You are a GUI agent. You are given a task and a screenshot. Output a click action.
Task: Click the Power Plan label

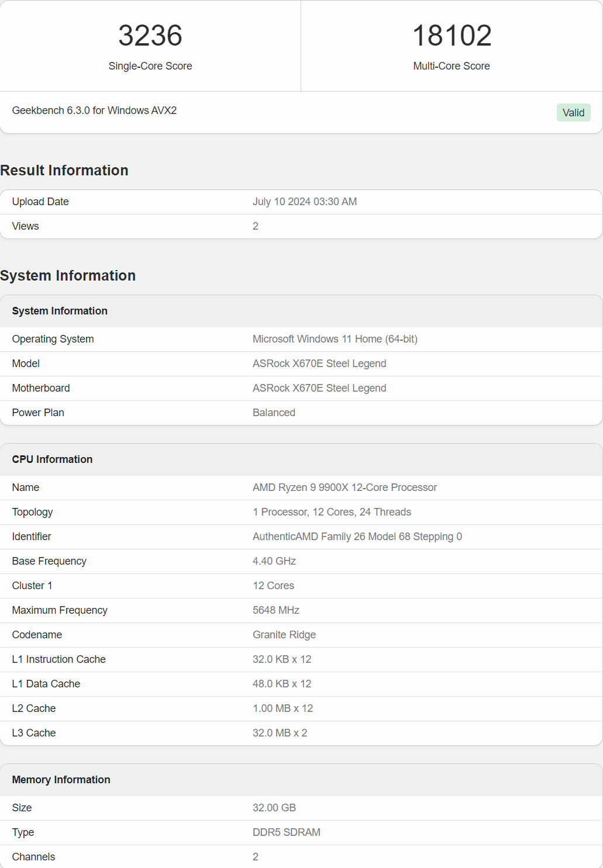pos(38,413)
